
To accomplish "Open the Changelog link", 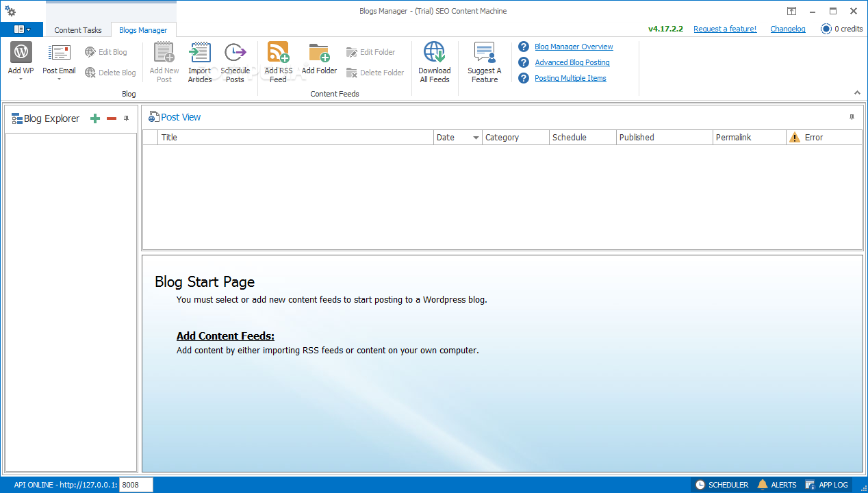I will pos(788,29).
